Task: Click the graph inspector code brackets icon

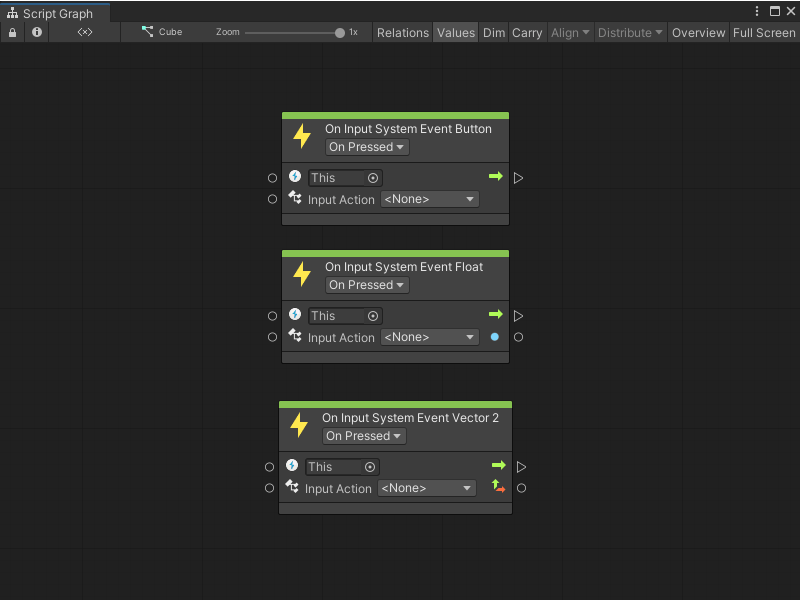Action: pos(85,32)
